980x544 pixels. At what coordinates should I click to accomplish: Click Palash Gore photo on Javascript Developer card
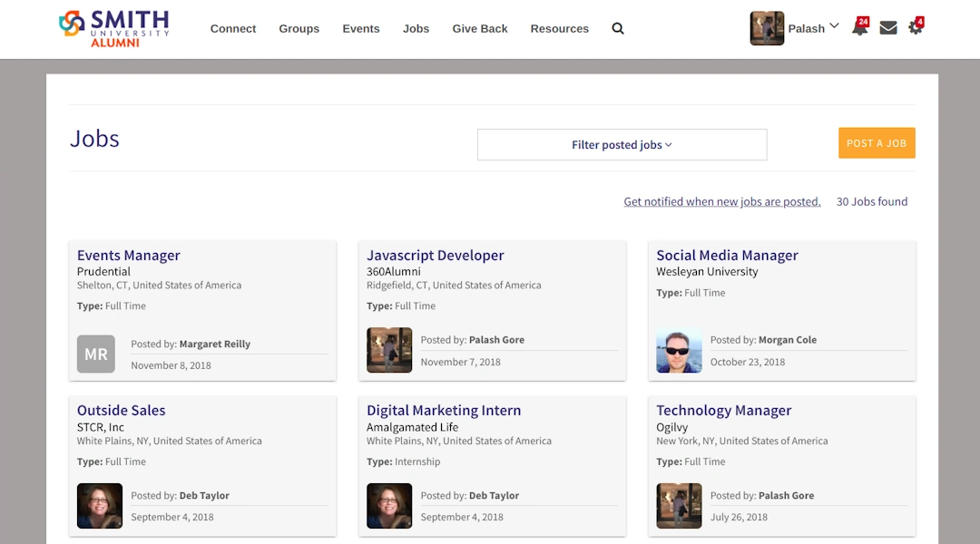click(x=388, y=350)
